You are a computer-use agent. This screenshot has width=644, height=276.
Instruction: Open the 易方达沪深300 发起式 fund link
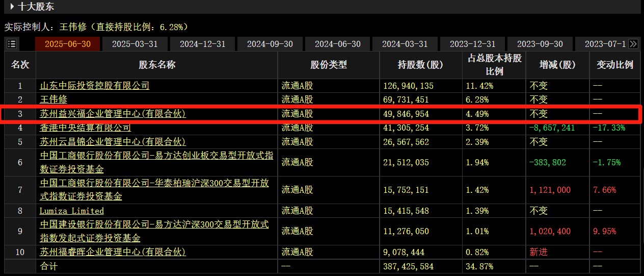[x=154, y=231]
